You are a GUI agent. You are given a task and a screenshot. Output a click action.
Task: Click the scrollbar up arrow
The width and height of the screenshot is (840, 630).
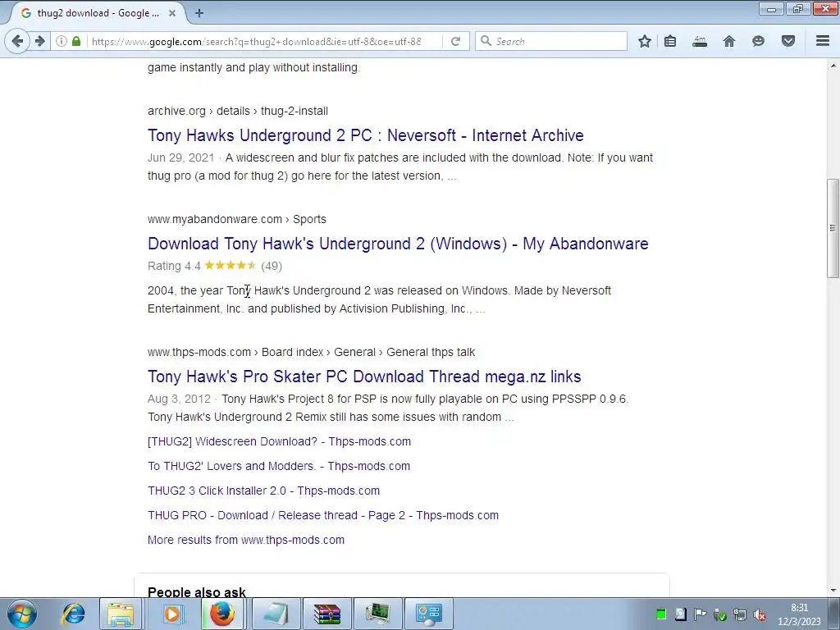tap(833, 66)
